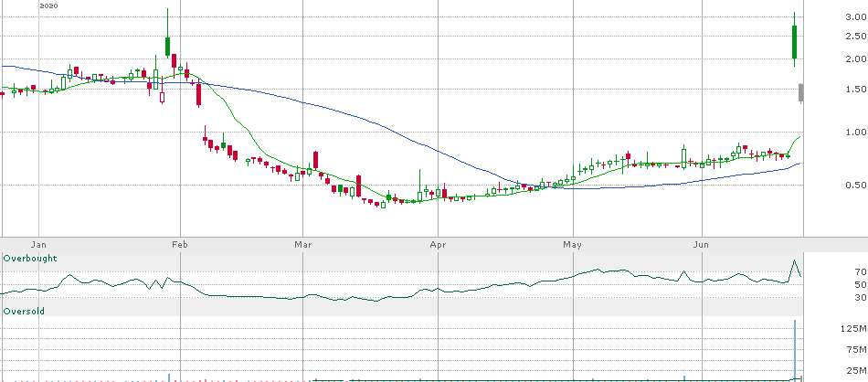Viewport: 868px width, 382px height.
Task: Click the RSI peak above 70 in June
Action: pos(794,260)
